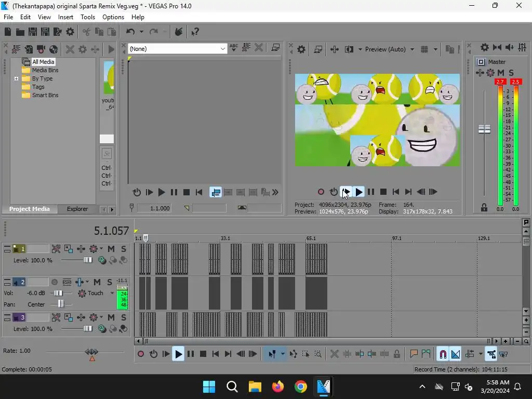Screen dimensions: 532x399
Task: Solo audio track 2
Action: point(109,282)
